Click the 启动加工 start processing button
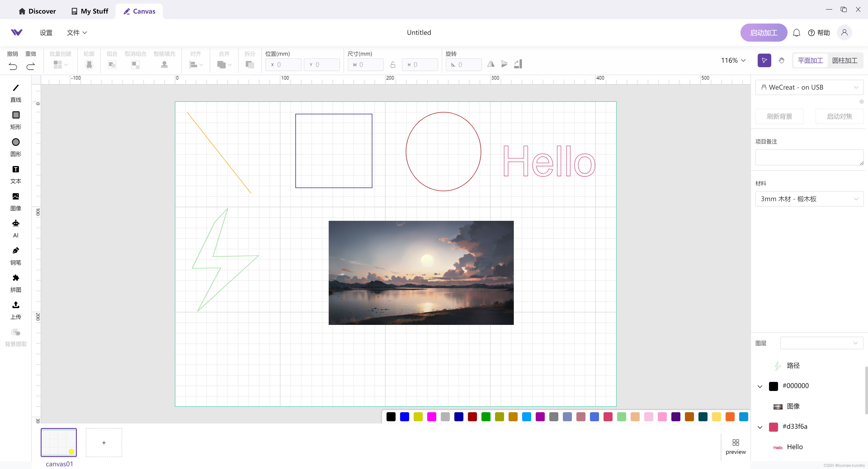The height and width of the screenshot is (469, 868). point(763,33)
